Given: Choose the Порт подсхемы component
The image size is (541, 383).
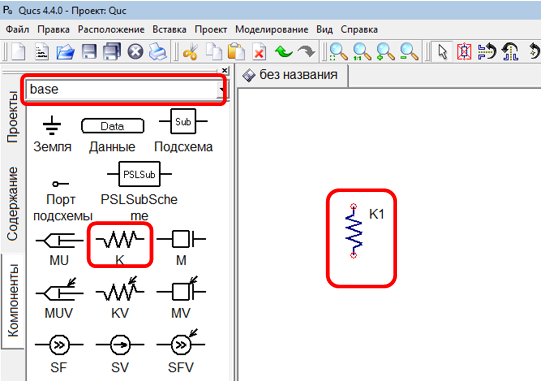Looking at the screenshot, I should coord(62,201).
